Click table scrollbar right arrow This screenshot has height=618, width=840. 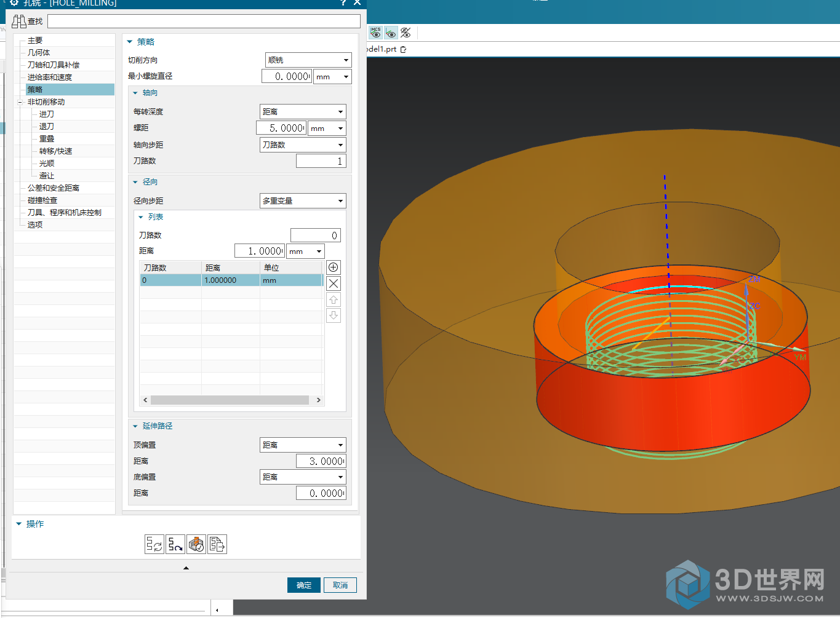point(318,400)
